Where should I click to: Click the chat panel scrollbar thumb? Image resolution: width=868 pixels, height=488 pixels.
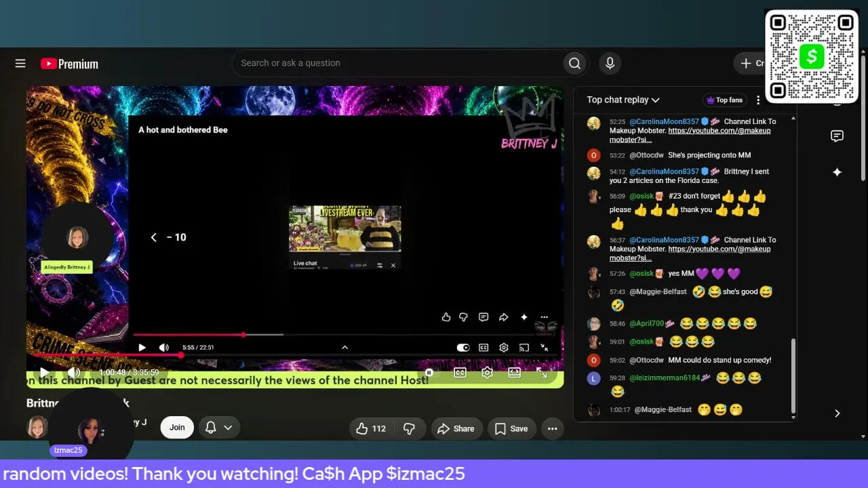pos(793,375)
